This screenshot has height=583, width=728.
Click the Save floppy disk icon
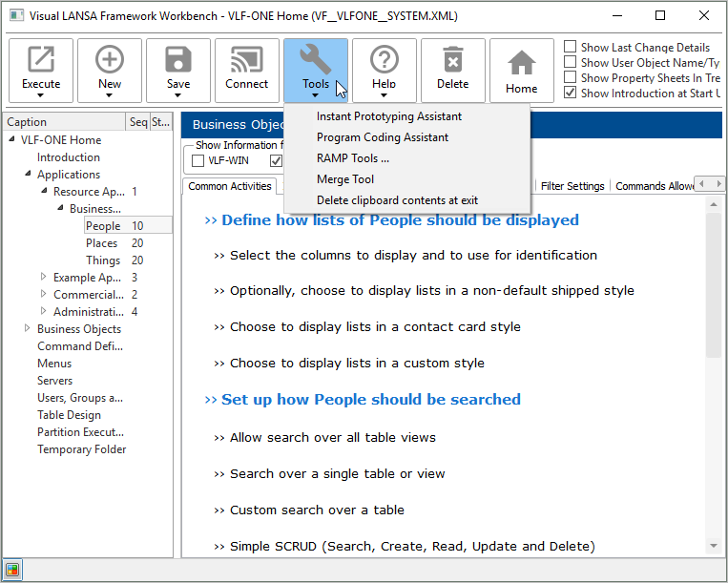[x=178, y=60]
